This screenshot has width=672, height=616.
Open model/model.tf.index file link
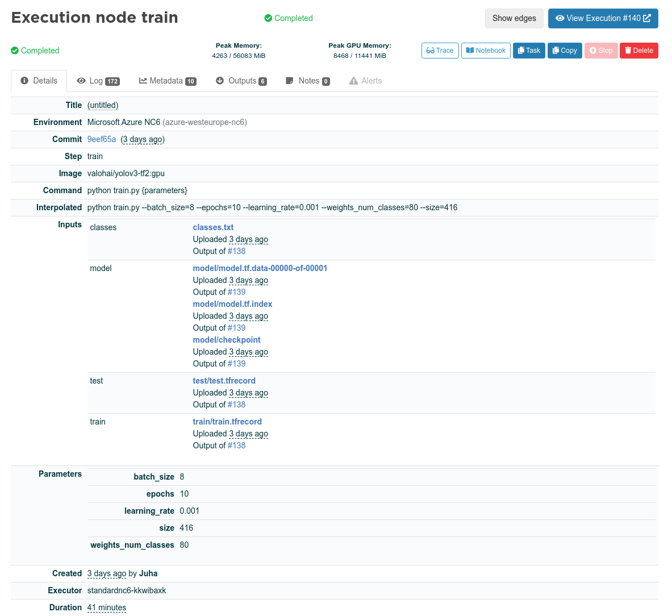(232, 304)
